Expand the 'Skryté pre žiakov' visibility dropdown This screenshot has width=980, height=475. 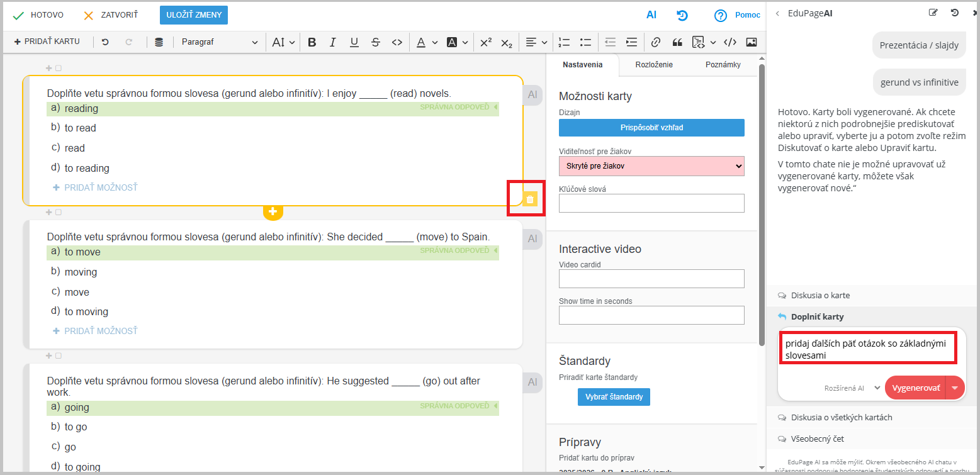[651, 166]
